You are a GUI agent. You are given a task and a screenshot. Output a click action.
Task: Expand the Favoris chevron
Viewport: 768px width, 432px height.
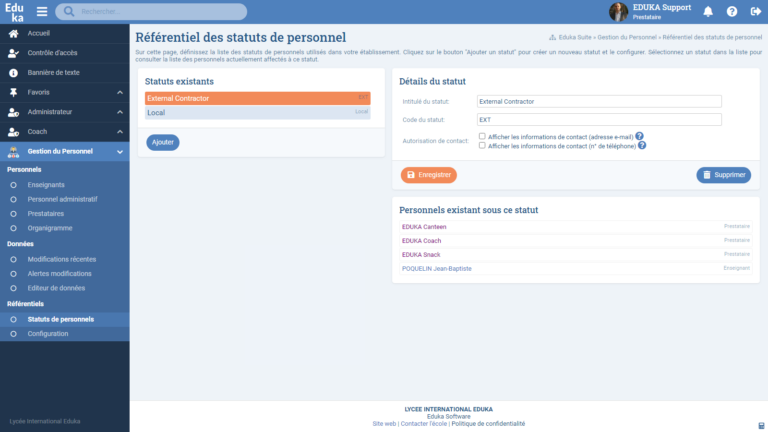[120, 92]
